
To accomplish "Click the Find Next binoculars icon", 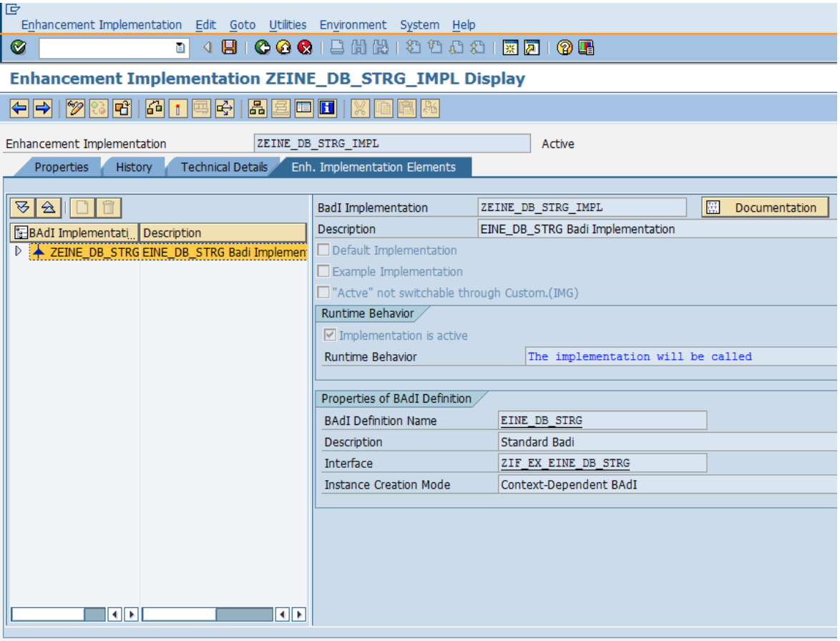I will pos(381,48).
